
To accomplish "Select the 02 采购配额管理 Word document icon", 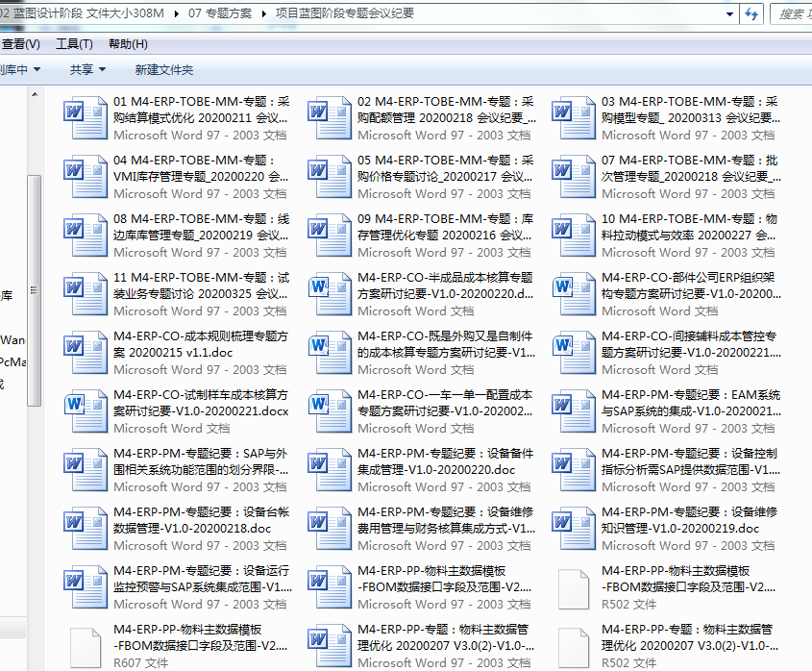I will (330, 116).
